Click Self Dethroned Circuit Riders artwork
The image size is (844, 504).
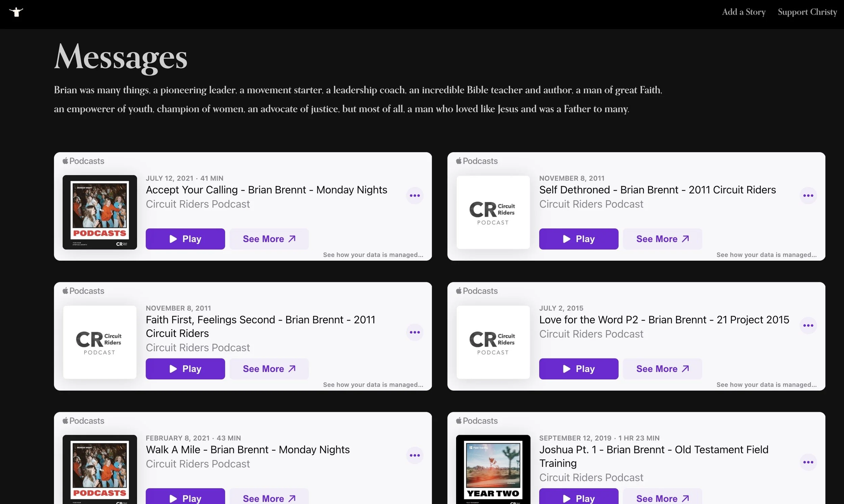(x=493, y=212)
